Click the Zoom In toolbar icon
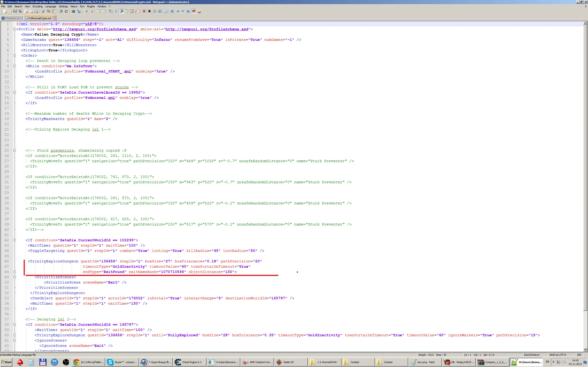The image size is (588, 367). (x=86, y=11)
